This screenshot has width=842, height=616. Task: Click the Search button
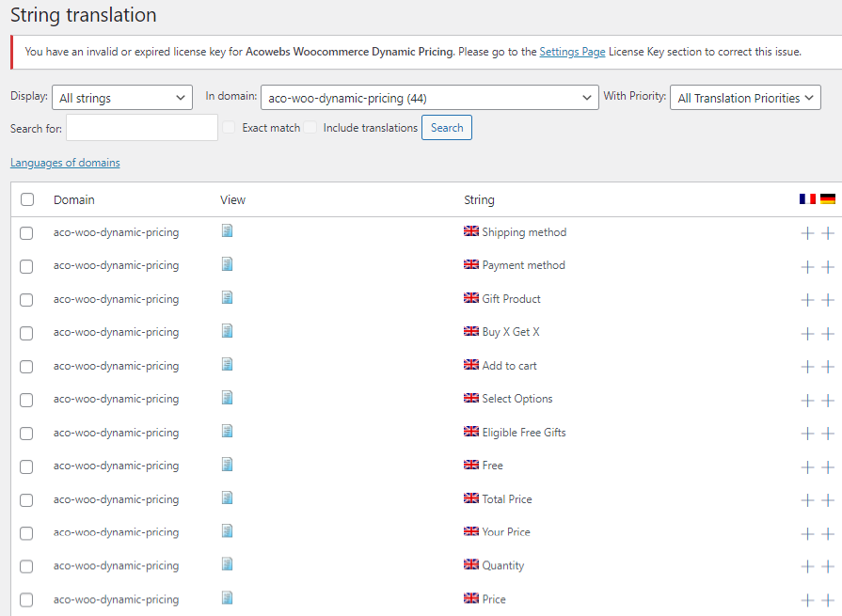447,128
